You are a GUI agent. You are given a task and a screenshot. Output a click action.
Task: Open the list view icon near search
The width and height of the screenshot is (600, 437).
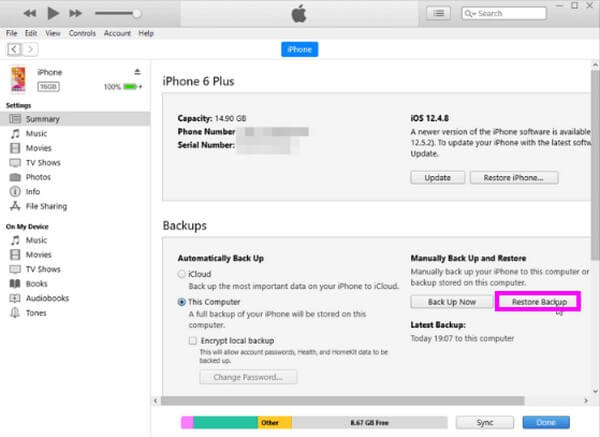point(439,13)
